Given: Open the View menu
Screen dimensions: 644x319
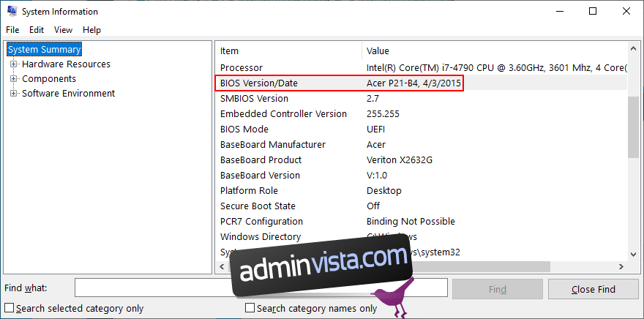Looking at the screenshot, I should [63, 30].
